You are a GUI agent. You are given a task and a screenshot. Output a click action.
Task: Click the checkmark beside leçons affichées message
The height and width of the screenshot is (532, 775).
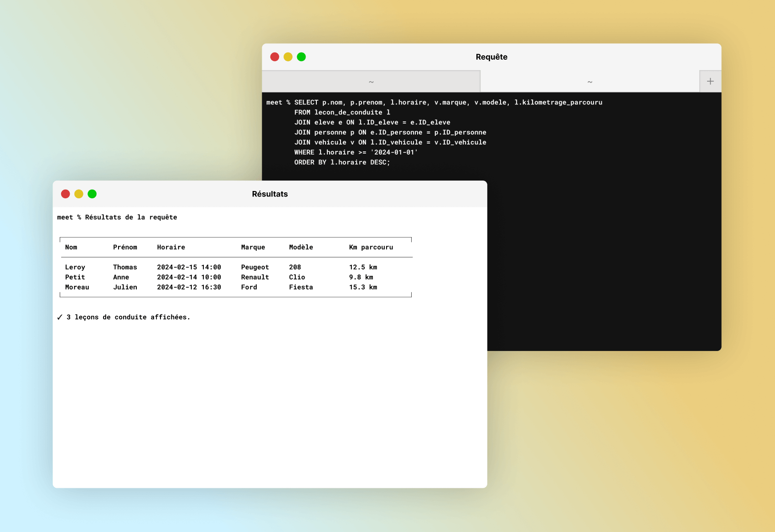[x=60, y=317]
